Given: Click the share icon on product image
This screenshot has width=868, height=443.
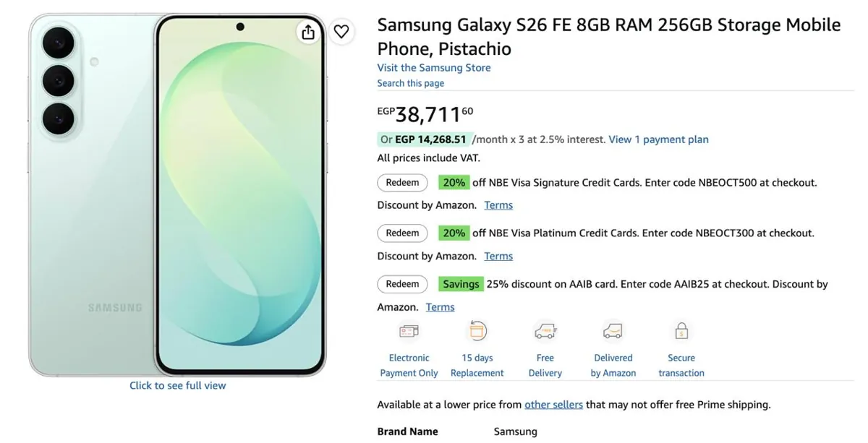Looking at the screenshot, I should coord(308,32).
